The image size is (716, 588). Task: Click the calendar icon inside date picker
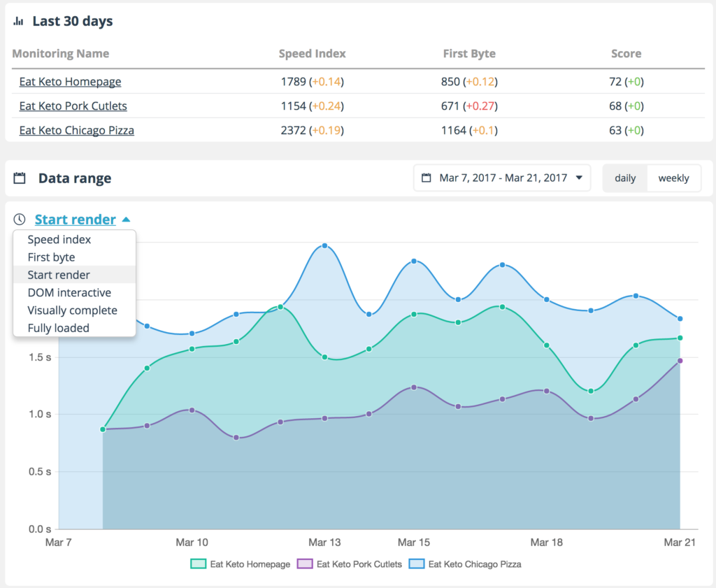tap(426, 178)
